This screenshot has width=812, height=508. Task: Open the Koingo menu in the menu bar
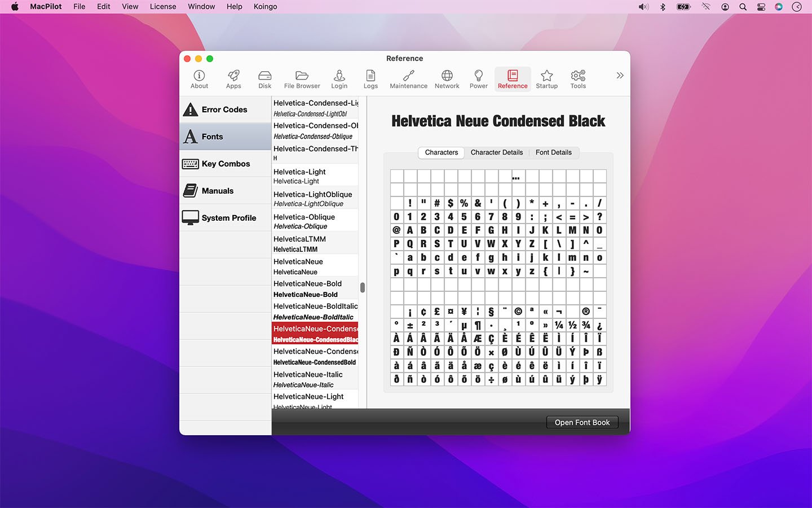[x=265, y=7]
